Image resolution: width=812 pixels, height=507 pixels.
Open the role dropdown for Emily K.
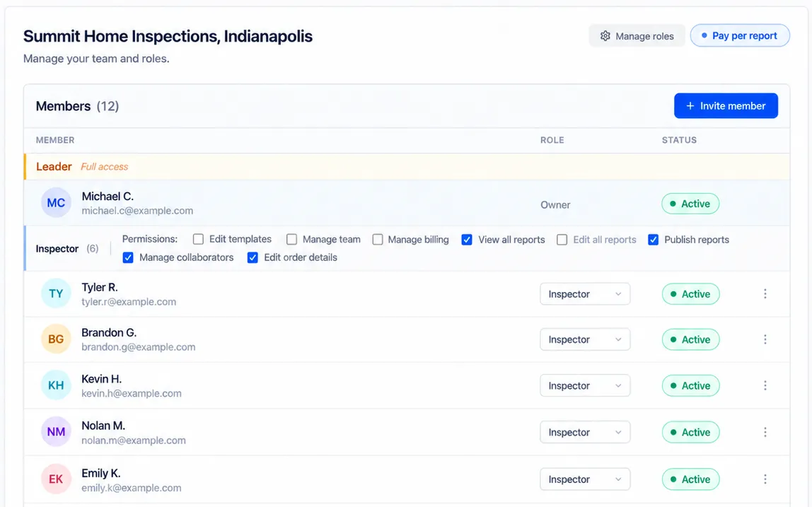click(x=585, y=479)
